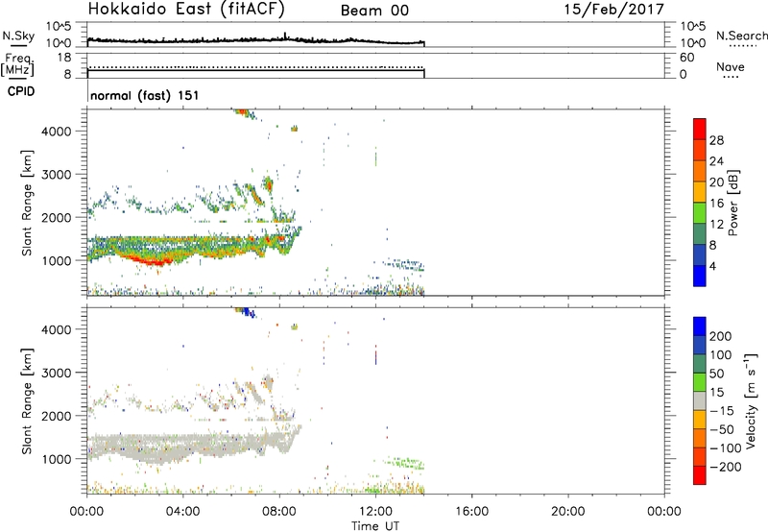The image size is (768, 532).
Task: Click the green velocity patch after 12:00 UT
Action: point(404,463)
